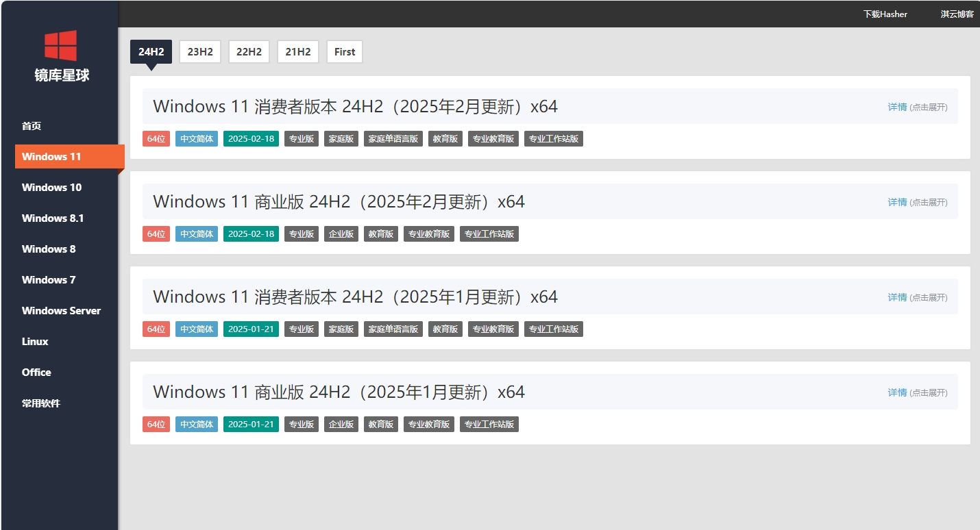The width and height of the screenshot is (980, 530).
Task: Visit the 淇云博客 link
Action: (x=956, y=13)
